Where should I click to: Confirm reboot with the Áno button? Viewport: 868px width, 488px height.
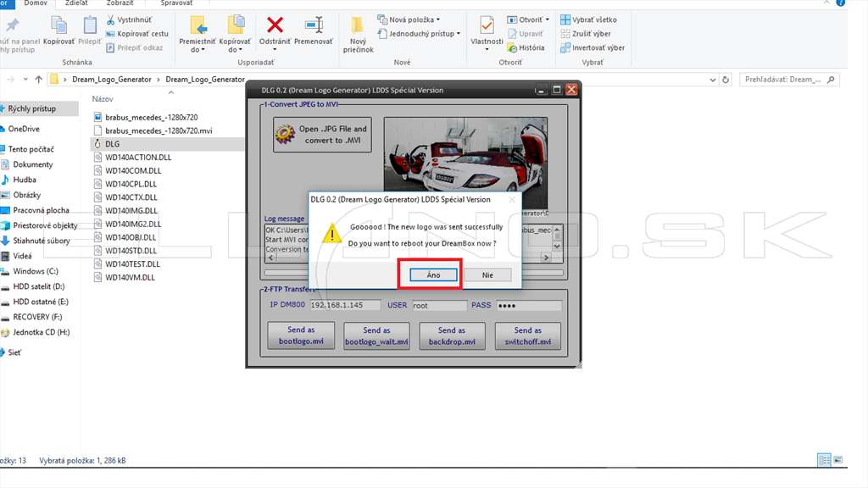click(x=433, y=275)
